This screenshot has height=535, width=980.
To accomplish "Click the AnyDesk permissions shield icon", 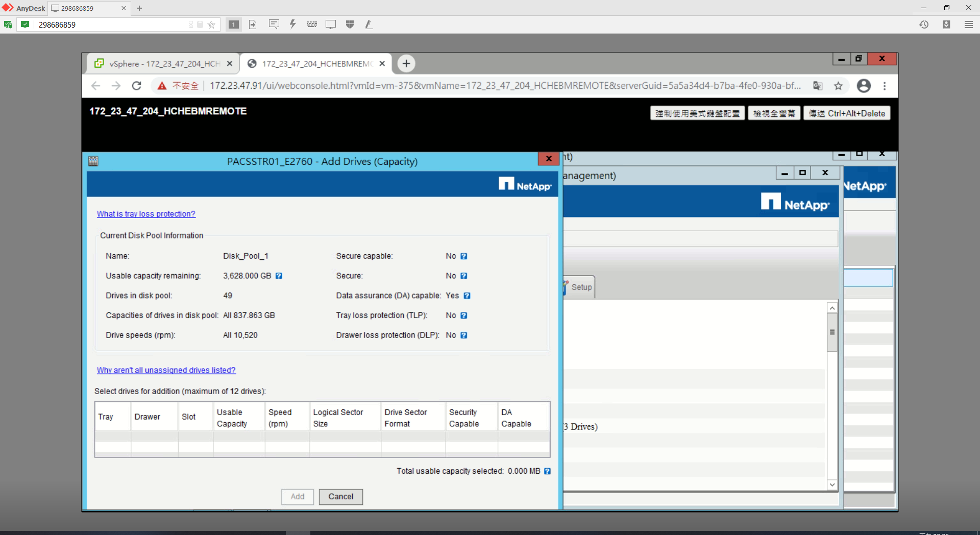I will point(350,25).
